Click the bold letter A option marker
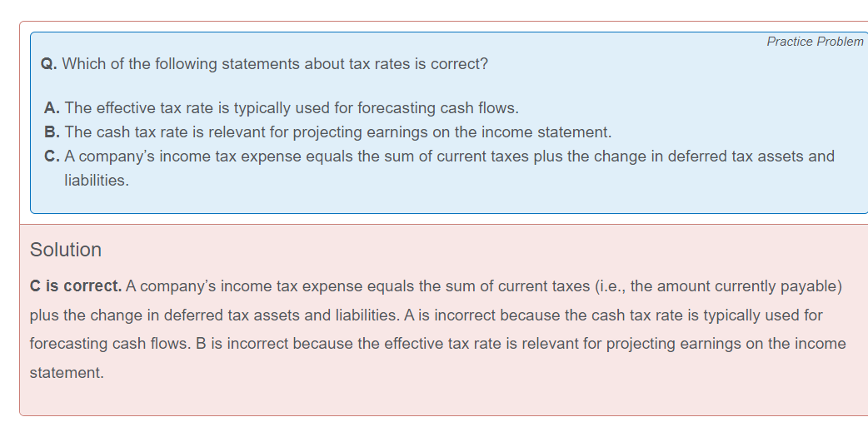The width and height of the screenshot is (868, 427). (52, 108)
